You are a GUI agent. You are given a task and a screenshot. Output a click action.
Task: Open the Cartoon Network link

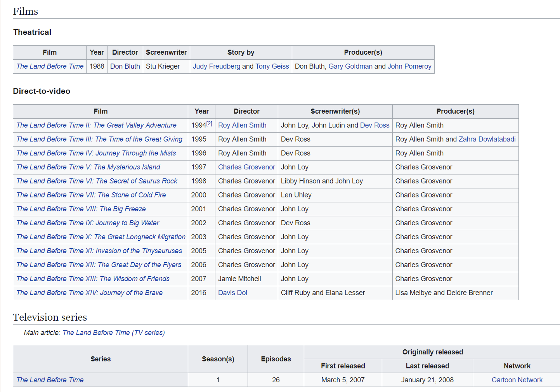tap(517, 380)
